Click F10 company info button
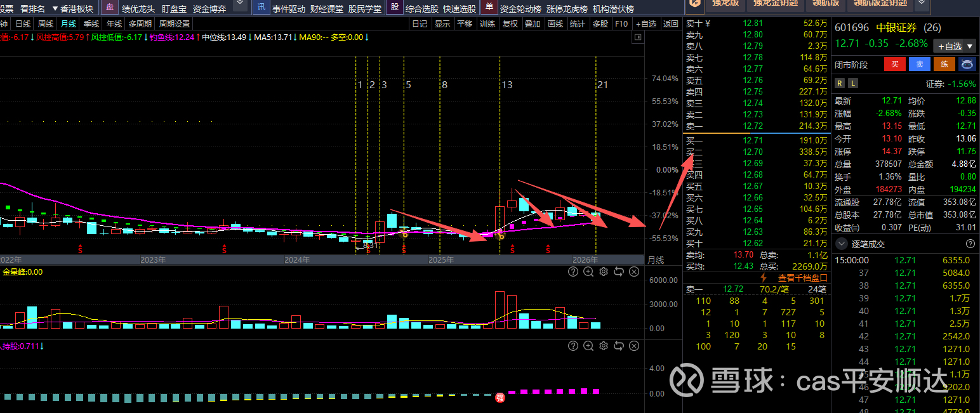Viewport: 980px width, 413px height. pyautogui.click(x=621, y=24)
